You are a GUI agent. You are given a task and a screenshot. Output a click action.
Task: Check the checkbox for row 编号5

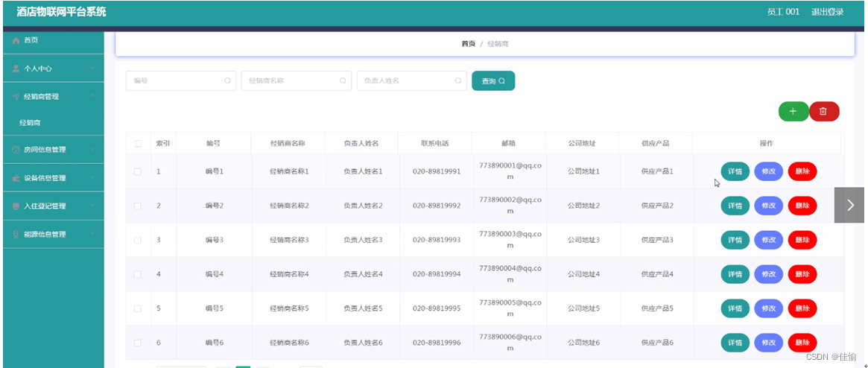[138, 309]
